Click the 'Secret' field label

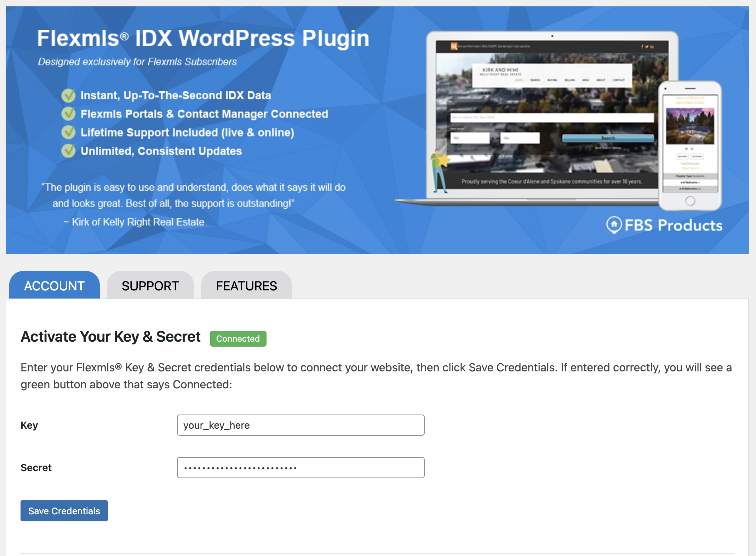pyautogui.click(x=36, y=468)
